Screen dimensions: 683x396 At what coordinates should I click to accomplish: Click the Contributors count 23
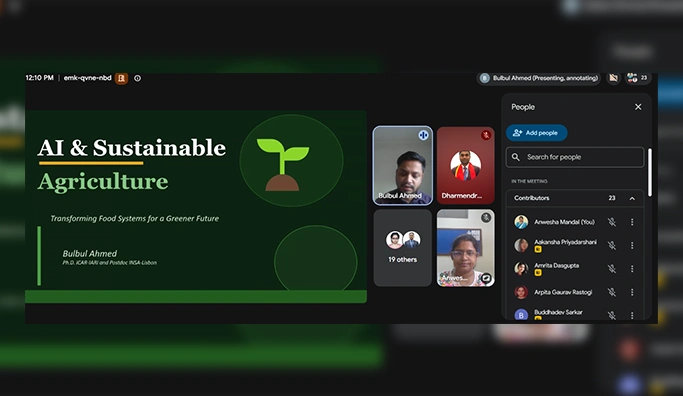612,198
